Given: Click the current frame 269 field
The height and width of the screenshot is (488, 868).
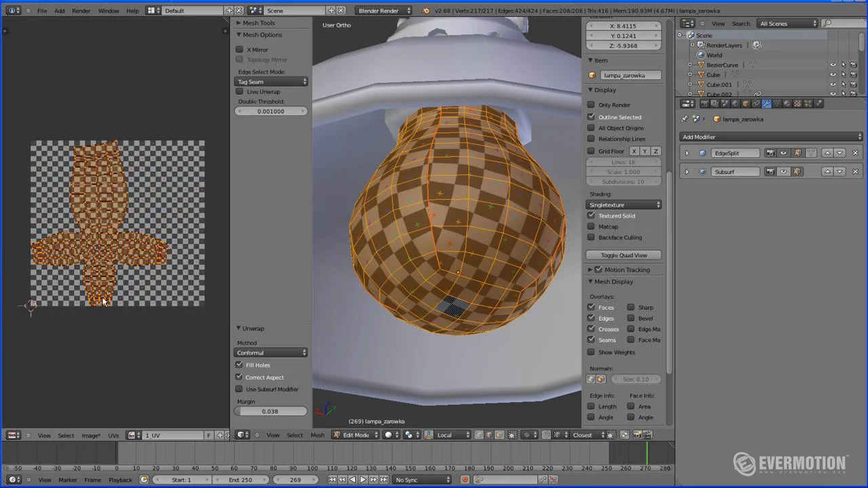Looking at the screenshot, I should click(296, 480).
